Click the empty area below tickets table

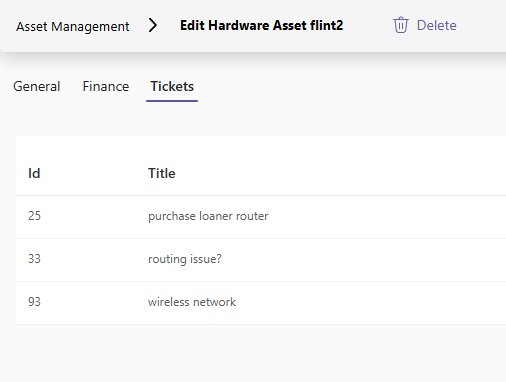[253, 353]
